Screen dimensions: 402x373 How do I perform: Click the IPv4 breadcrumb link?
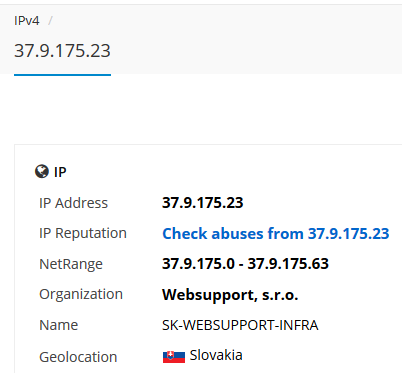pyautogui.click(x=27, y=21)
